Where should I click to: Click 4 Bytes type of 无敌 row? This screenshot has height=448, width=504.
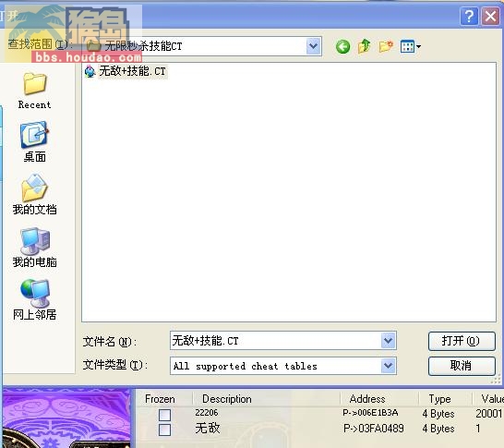tap(438, 429)
